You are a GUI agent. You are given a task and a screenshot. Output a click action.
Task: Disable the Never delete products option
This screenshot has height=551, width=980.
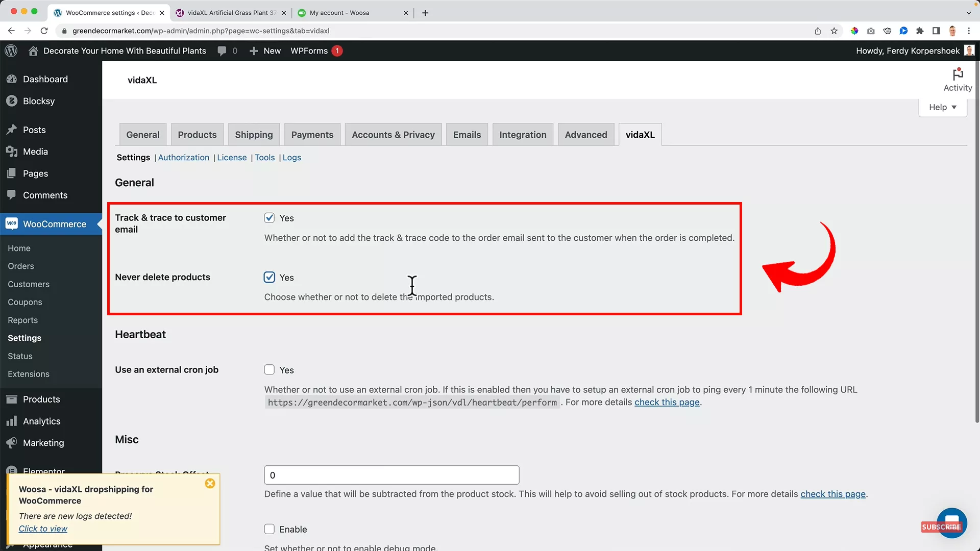pyautogui.click(x=269, y=277)
